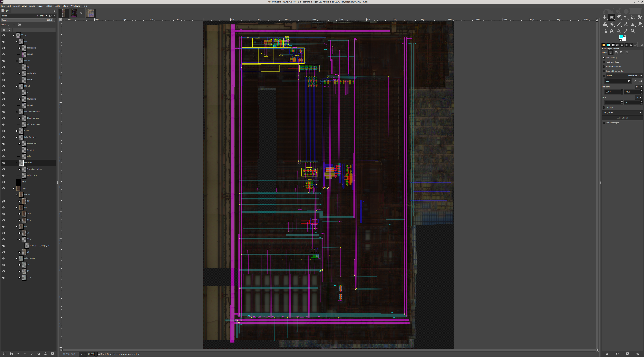Select the Move tool
This screenshot has width=644, height=357.
[604, 17]
